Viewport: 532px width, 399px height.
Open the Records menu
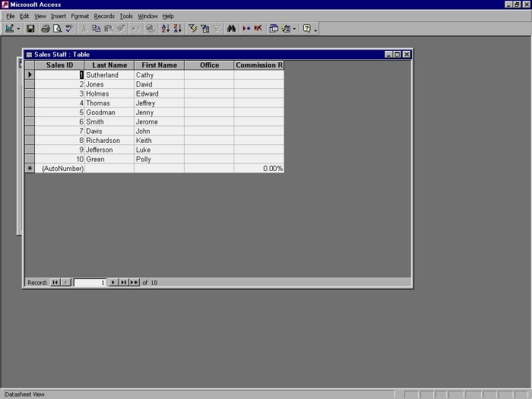click(x=103, y=16)
